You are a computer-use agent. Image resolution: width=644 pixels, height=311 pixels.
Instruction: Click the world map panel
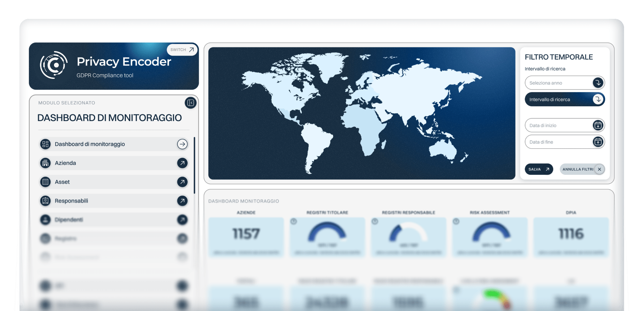362,113
